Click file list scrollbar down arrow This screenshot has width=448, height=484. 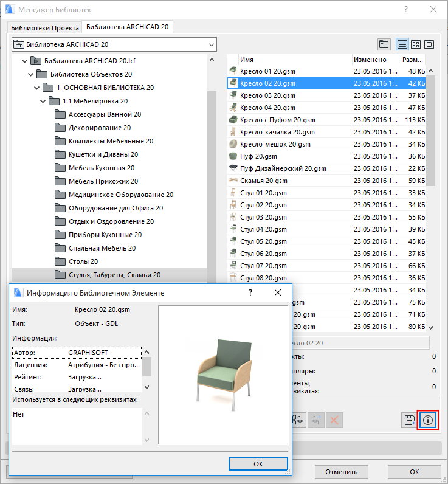(431, 328)
